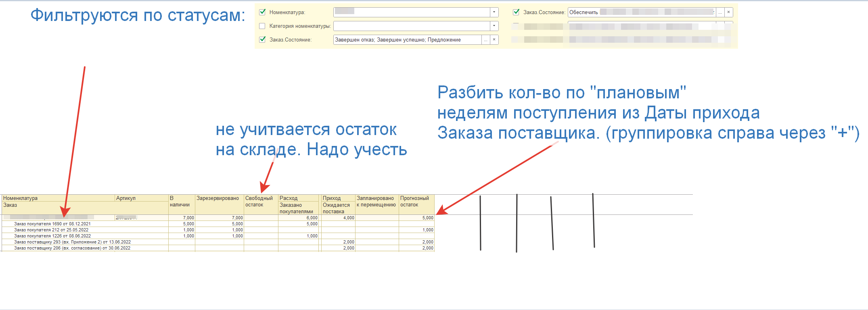
Task: Click the Завершен отказ status text field
Action: pyautogui.click(x=407, y=40)
